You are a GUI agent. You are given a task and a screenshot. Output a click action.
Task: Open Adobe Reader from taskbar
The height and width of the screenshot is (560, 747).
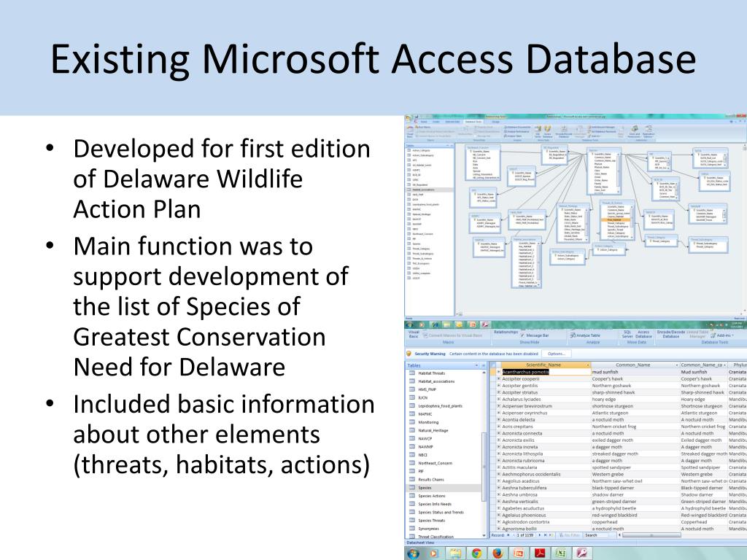click(x=539, y=553)
